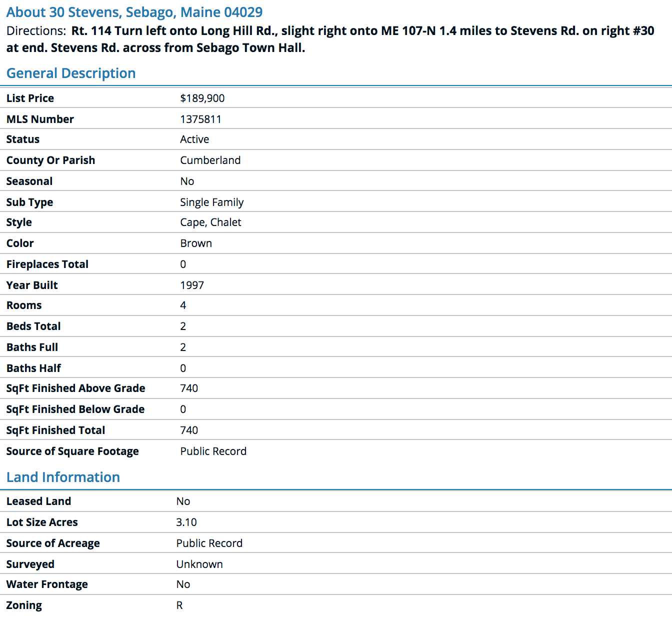Click the 'Sub Type' label
The image size is (672, 617).
29,202
